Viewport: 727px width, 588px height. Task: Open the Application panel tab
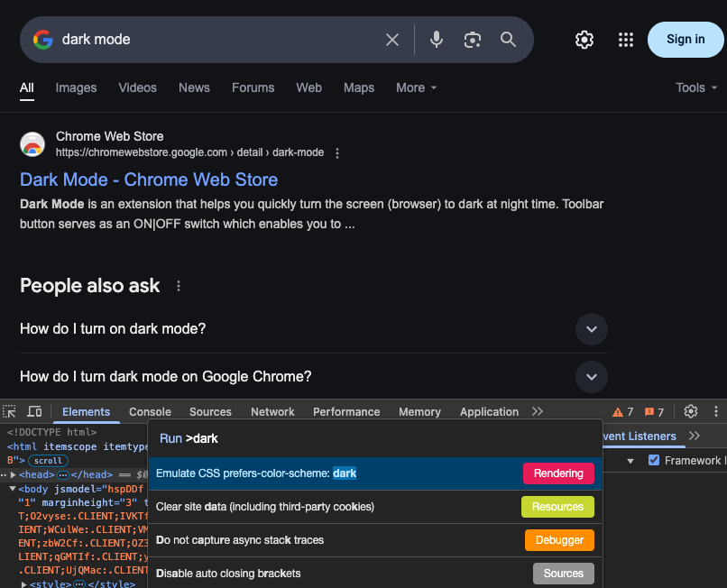tap(489, 412)
